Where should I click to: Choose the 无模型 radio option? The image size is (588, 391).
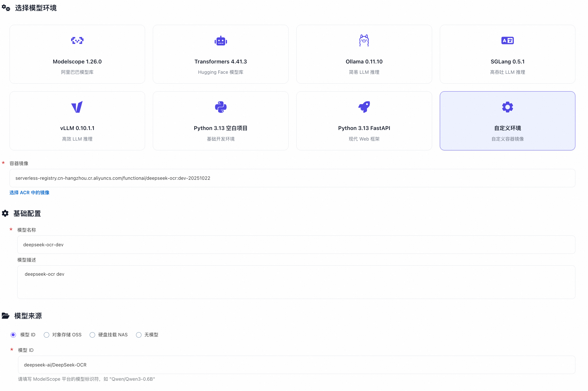[x=139, y=335]
